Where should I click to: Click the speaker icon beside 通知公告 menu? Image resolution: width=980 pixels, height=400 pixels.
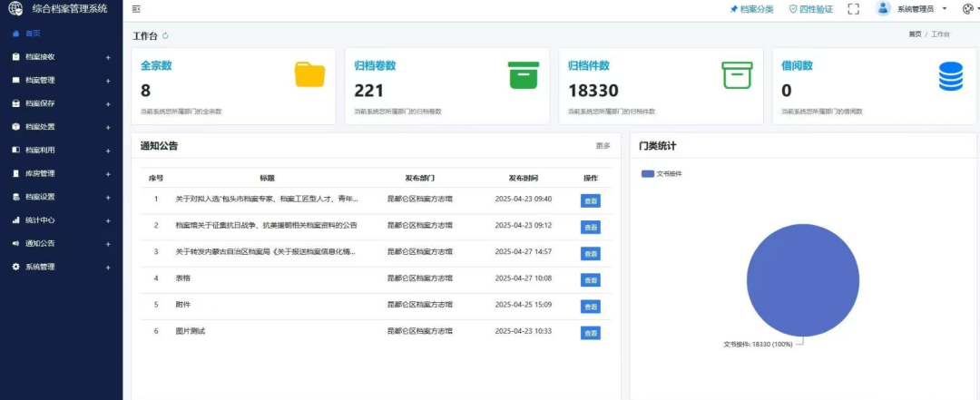click(16, 244)
